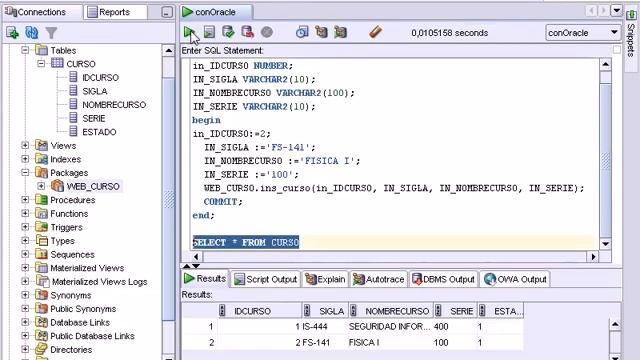The image size is (640, 360).
Task: Open the DBMS Output tab
Action: [443, 279]
